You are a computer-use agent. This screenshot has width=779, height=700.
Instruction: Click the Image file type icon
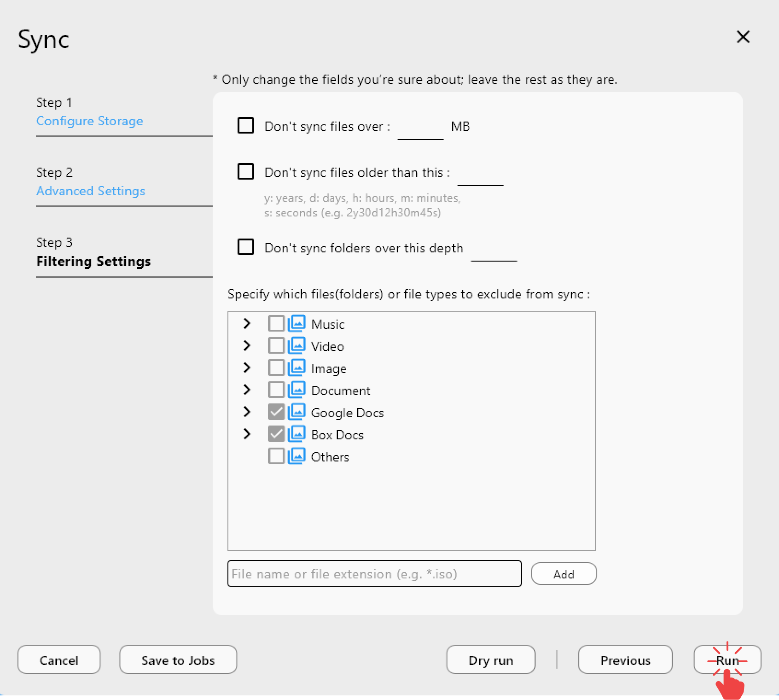[297, 367]
